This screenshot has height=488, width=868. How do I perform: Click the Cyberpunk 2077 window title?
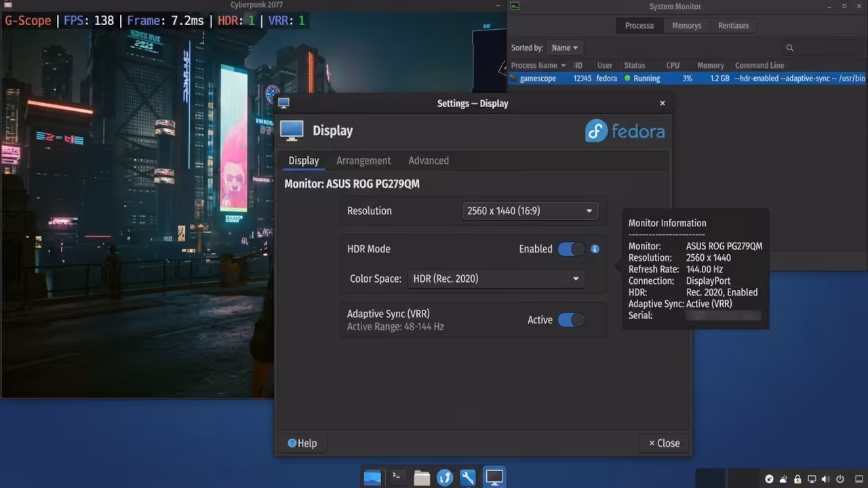pos(257,5)
